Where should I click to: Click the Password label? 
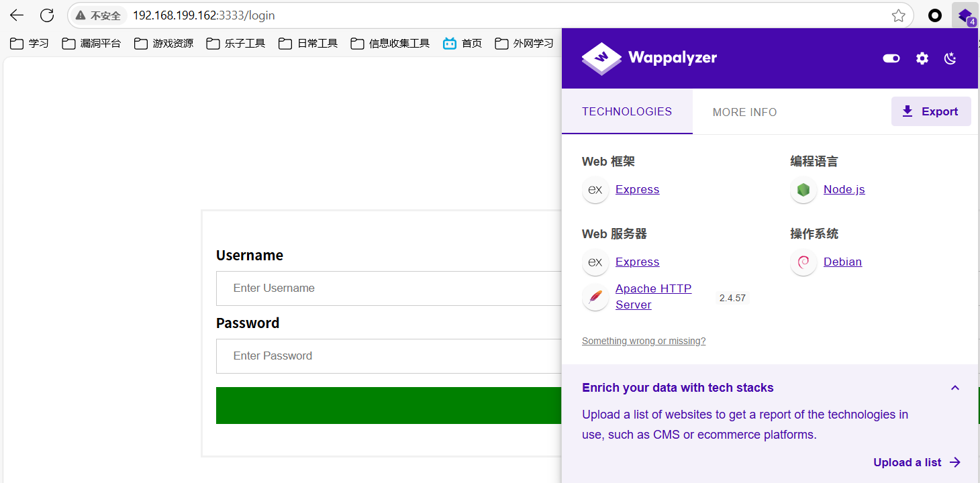pos(248,323)
